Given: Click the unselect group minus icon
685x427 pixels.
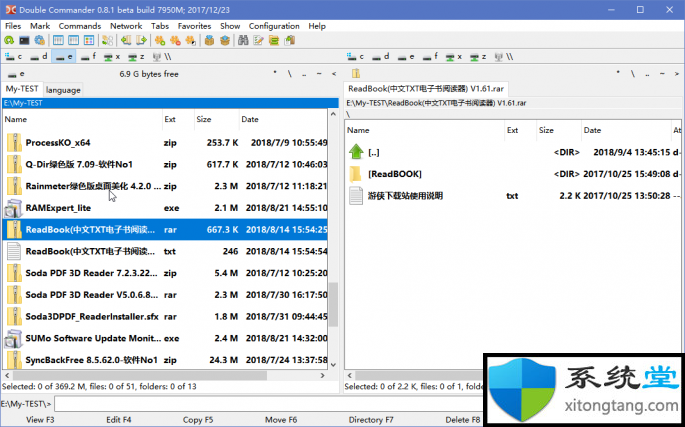Looking at the screenshot, I should click(175, 41).
